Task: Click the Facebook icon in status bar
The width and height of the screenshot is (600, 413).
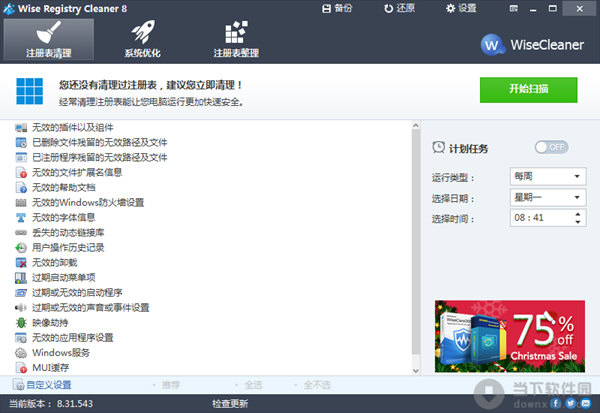Action: click(556, 403)
